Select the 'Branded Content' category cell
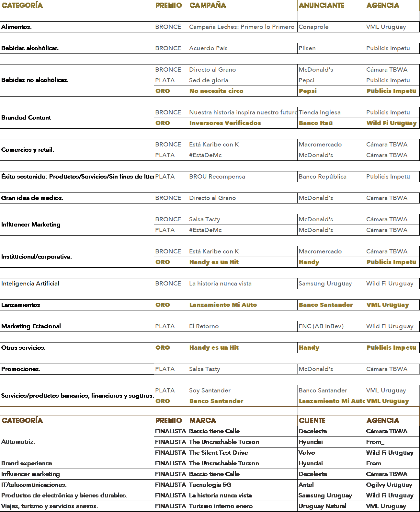This screenshot has height=512, width=420. tap(77, 118)
